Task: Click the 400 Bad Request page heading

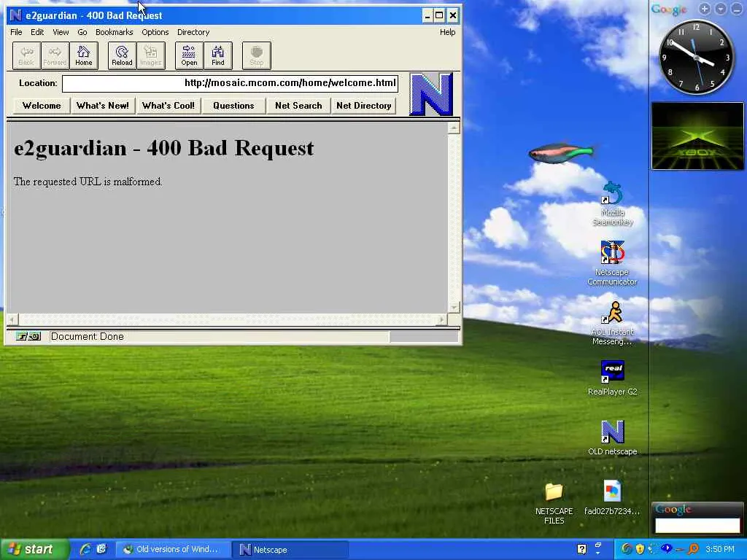Action: click(164, 148)
